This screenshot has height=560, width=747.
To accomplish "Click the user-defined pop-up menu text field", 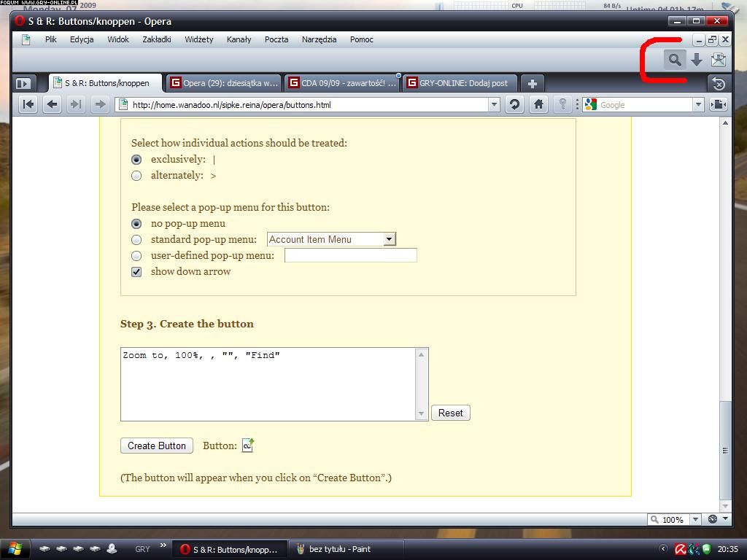I will (x=351, y=255).
